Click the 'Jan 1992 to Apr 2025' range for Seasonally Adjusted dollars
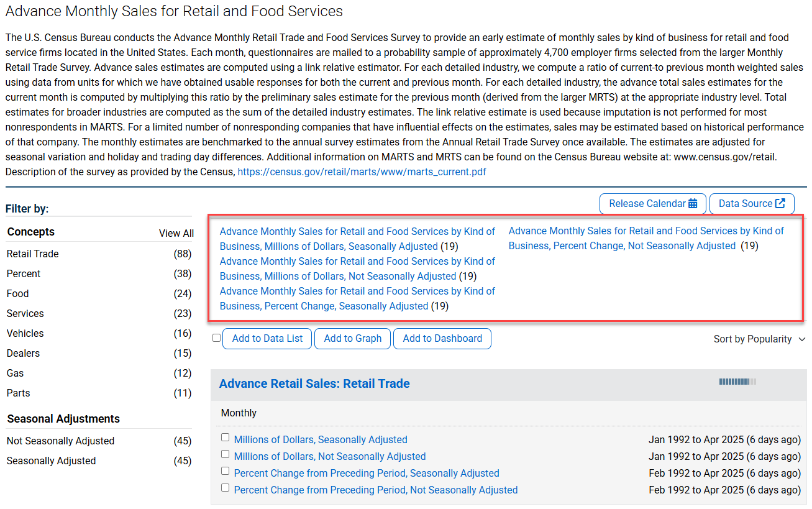The width and height of the screenshot is (812, 509). click(x=696, y=439)
